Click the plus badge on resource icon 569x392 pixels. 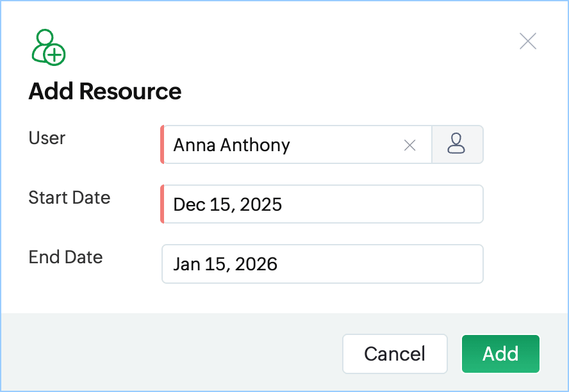point(55,55)
